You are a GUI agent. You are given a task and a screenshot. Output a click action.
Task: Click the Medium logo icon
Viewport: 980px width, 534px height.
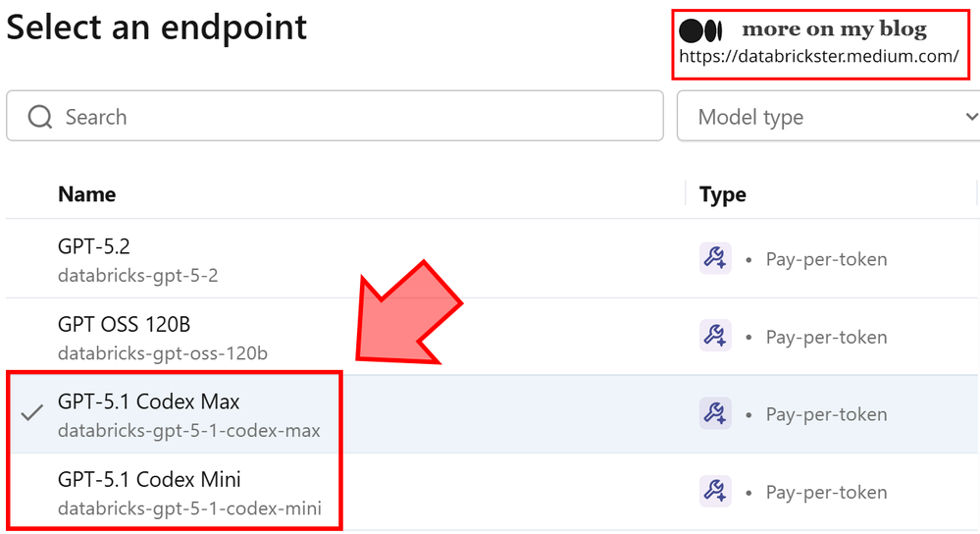coord(700,30)
